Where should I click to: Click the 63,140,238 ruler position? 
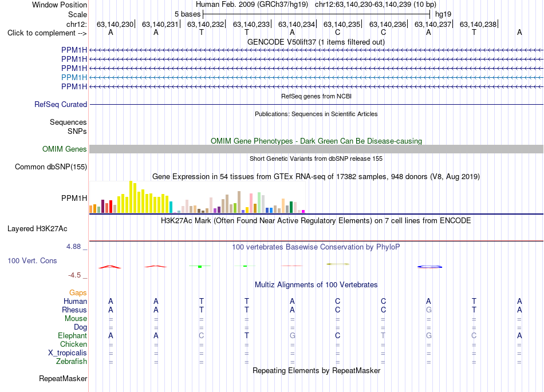click(478, 24)
